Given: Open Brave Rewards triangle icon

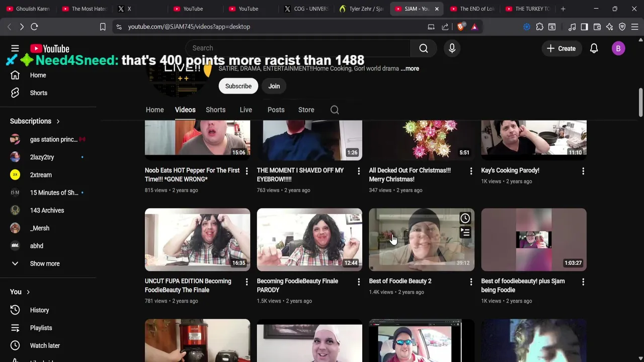Looking at the screenshot, I should pyautogui.click(x=474, y=27).
